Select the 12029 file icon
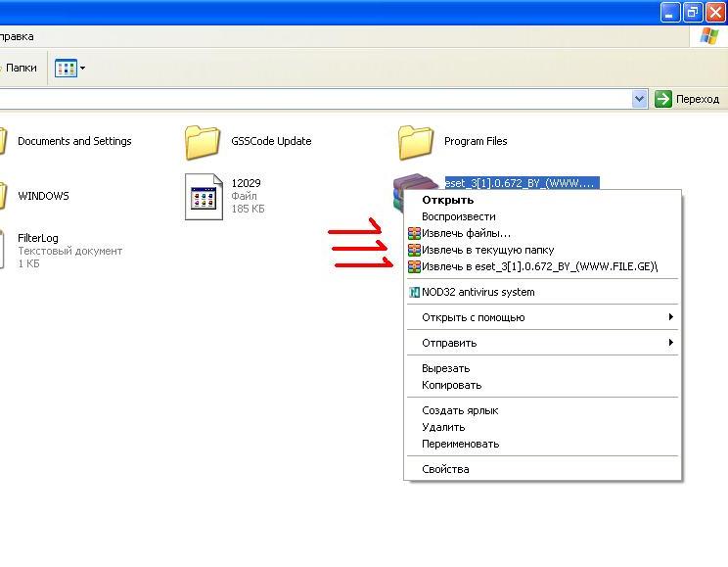Viewport: 728px width, 567px height. [x=204, y=197]
